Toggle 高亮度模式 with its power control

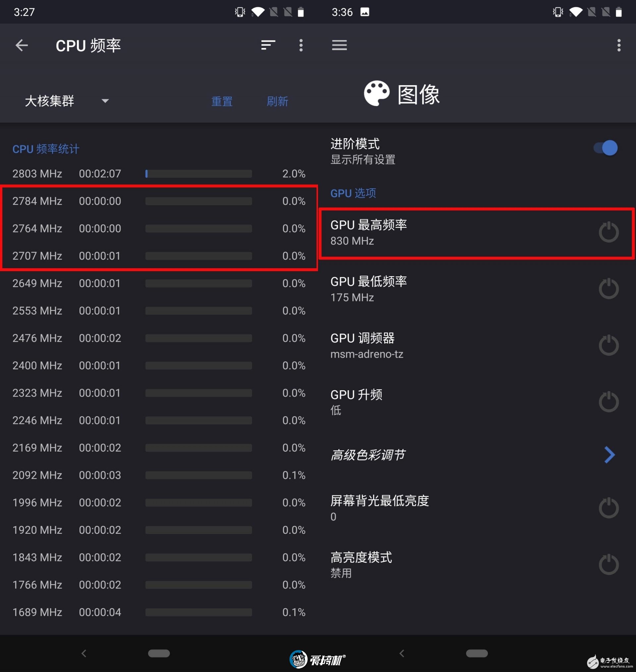609,565
